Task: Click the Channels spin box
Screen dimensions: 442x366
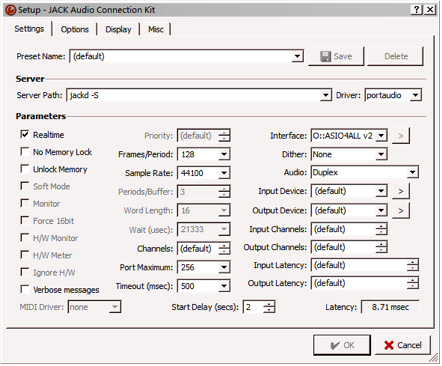Action: coord(203,249)
